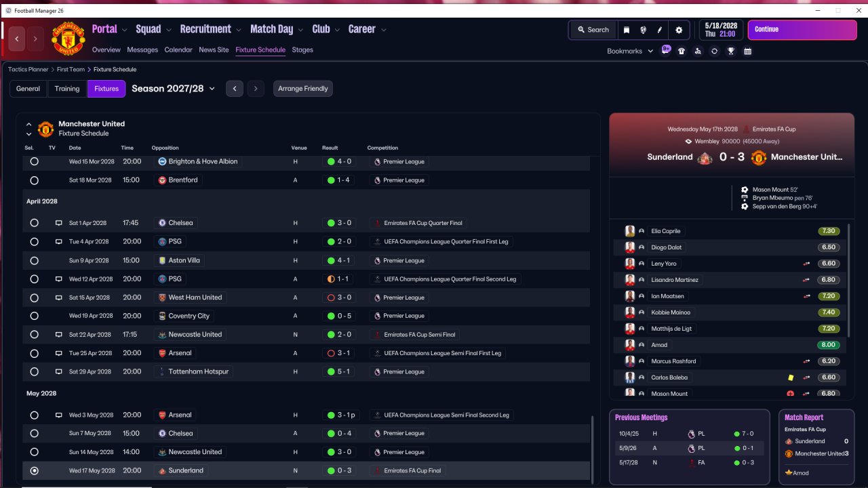868x488 pixels.
Task: Click the Arrange Friendly button
Action: 303,89
